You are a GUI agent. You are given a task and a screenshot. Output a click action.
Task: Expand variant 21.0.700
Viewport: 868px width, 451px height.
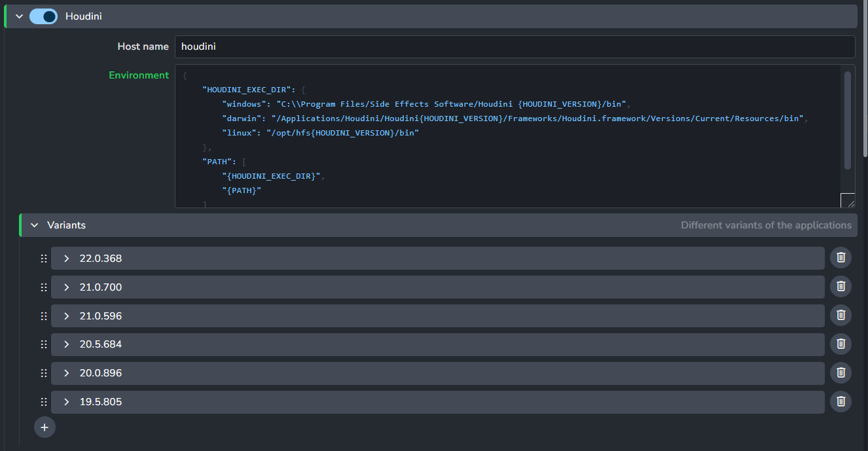66,287
